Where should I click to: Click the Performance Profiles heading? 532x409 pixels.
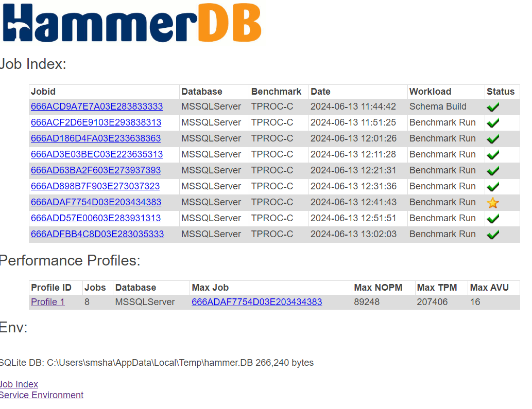click(x=70, y=260)
